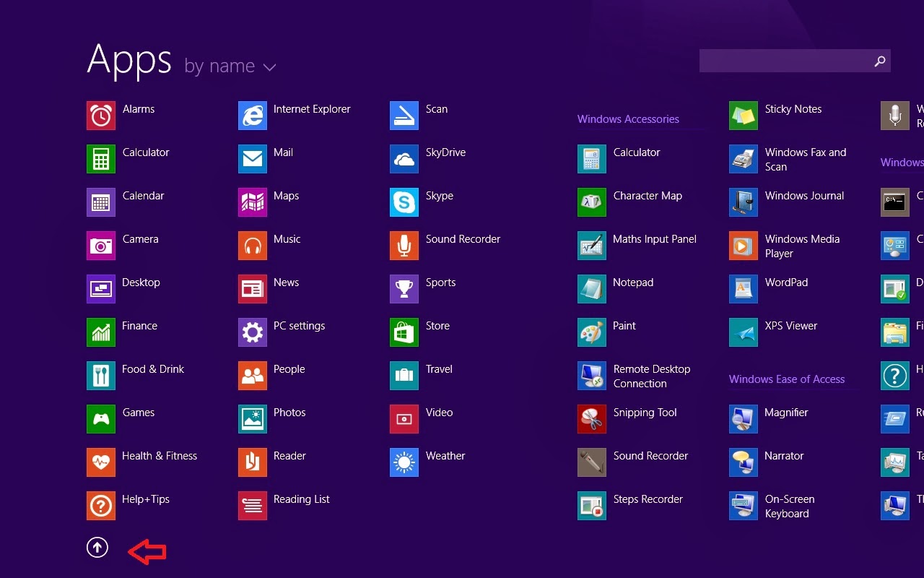Open the Help+Tips icon

[101, 506]
